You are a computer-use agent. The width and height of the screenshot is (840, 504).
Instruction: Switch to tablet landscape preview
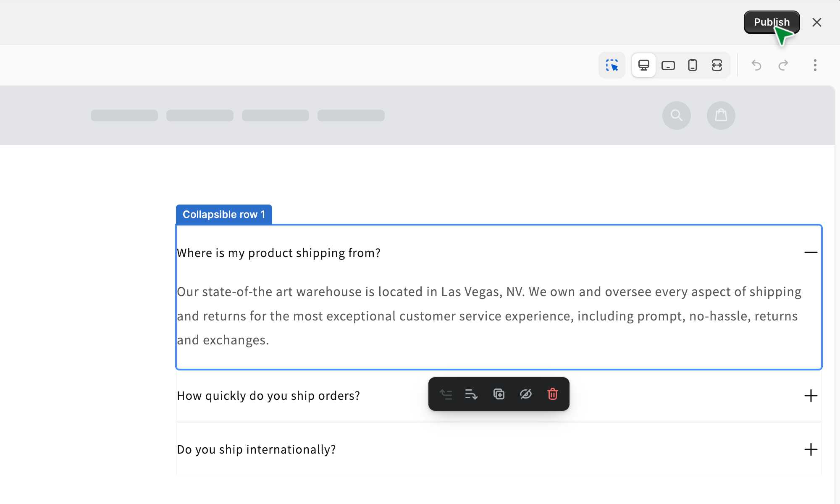668,65
